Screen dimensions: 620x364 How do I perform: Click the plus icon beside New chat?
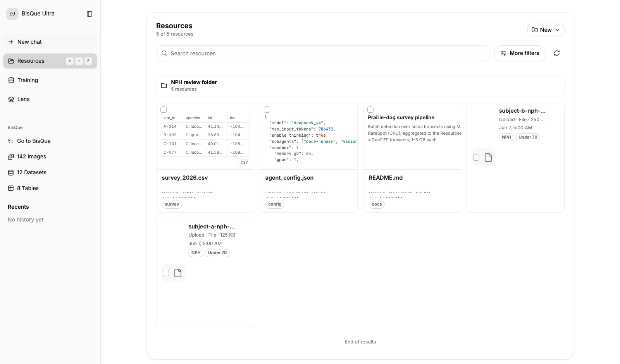click(11, 42)
